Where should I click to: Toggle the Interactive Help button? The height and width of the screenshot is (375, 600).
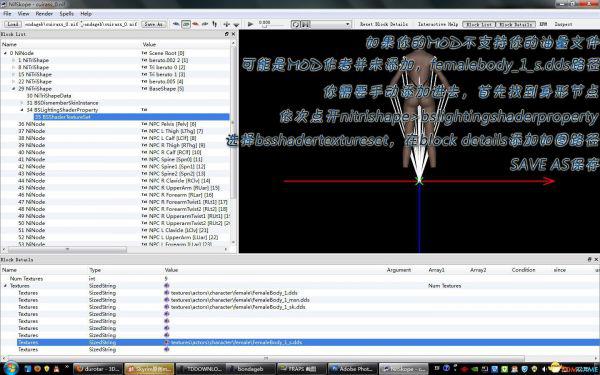tap(437, 24)
